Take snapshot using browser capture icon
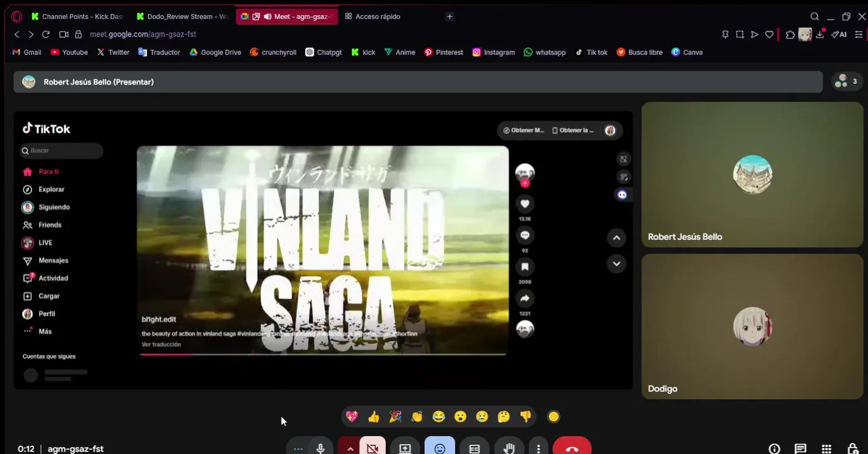This screenshot has height=454, width=868. pyautogui.click(x=740, y=35)
